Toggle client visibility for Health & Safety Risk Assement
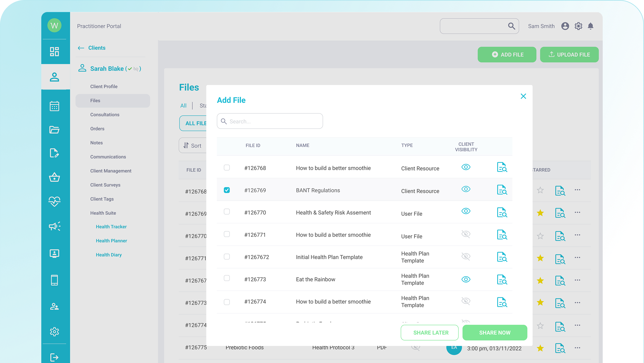The width and height of the screenshot is (644, 363). [x=466, y=211]
